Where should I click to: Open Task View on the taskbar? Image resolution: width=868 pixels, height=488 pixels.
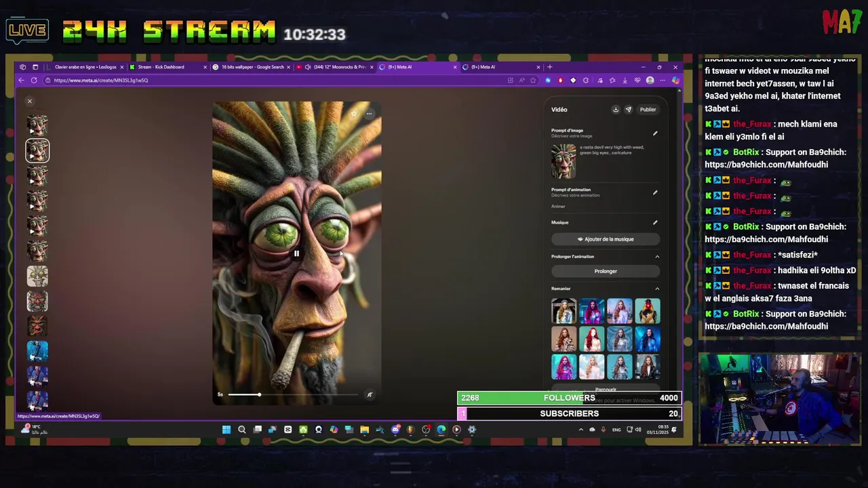258,429
